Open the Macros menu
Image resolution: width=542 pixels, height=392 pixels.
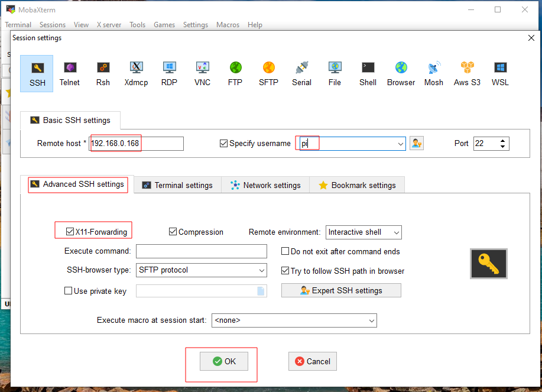tap(228, 25)
